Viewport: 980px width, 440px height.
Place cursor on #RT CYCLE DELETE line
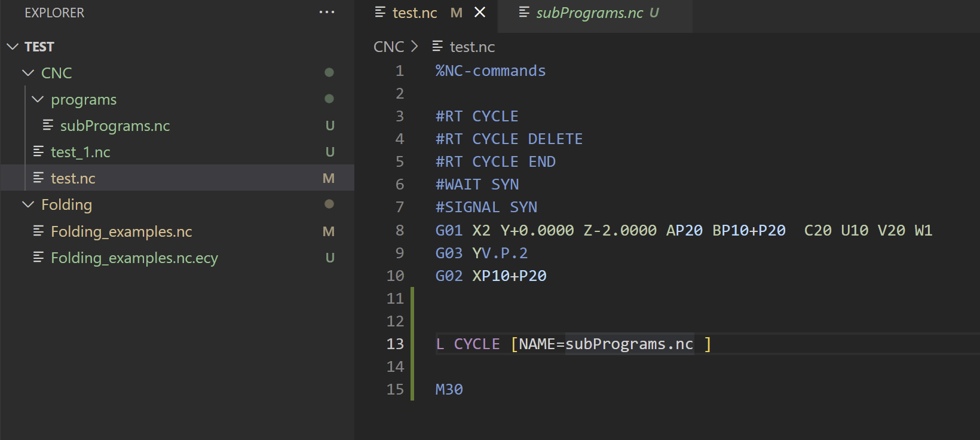coord(509,139)
